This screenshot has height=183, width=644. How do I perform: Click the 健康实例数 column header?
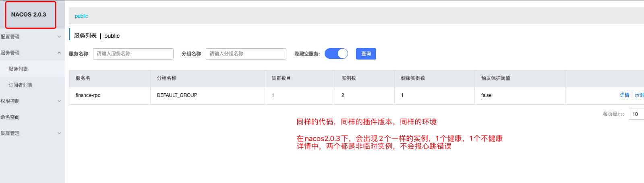(435, 78)
